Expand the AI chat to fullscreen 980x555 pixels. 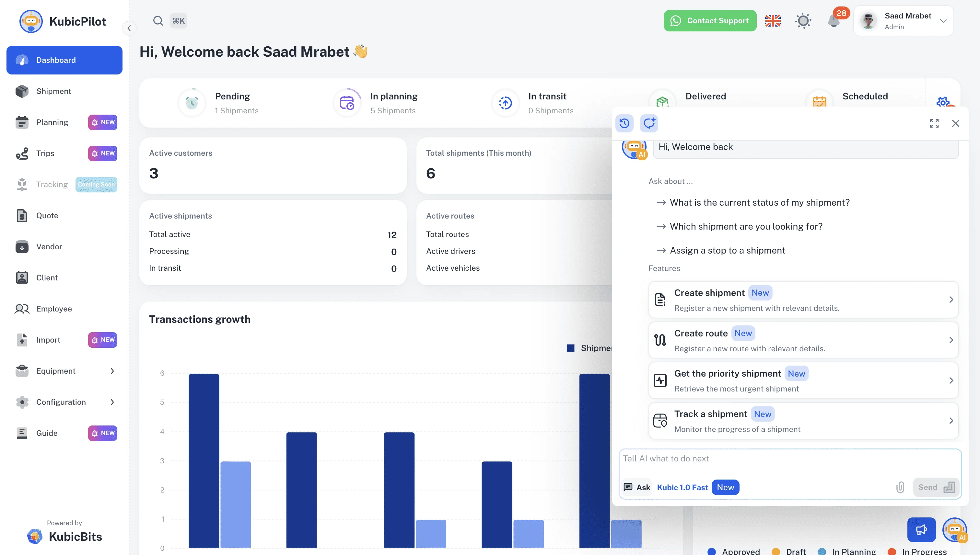point(934,123)
